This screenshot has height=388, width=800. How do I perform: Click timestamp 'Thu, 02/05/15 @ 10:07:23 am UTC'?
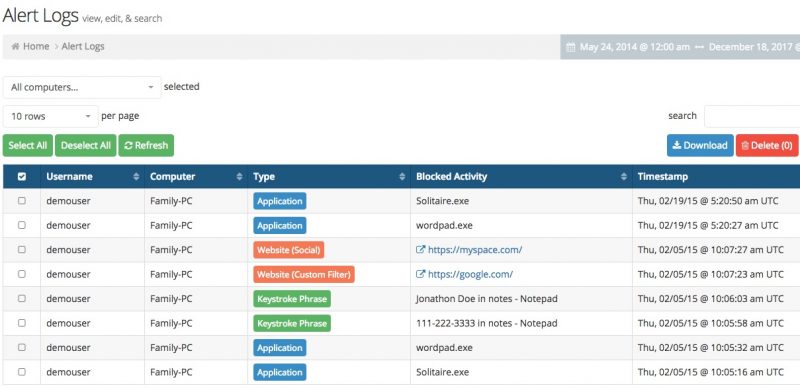click(x=711, y=274)
